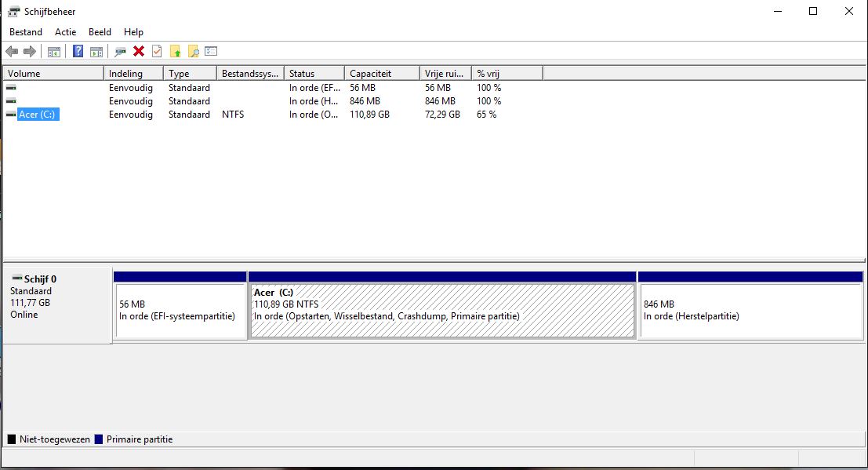Image resolution: width=868 pixels, height=470 pixels.
Task: Click the 56 MB capacity cell in the list
Action: click(x=362, y=88)
